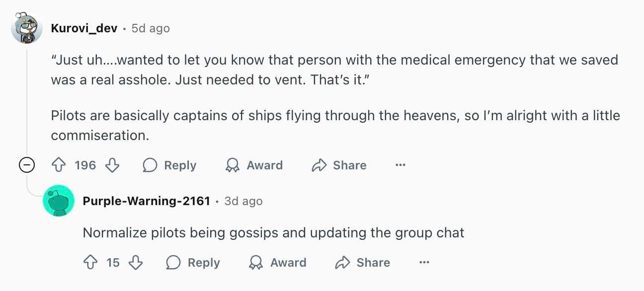Reply to Kurovi_dev's comment
Viewport: 644px width, 291px height.
tap(169, 165)
